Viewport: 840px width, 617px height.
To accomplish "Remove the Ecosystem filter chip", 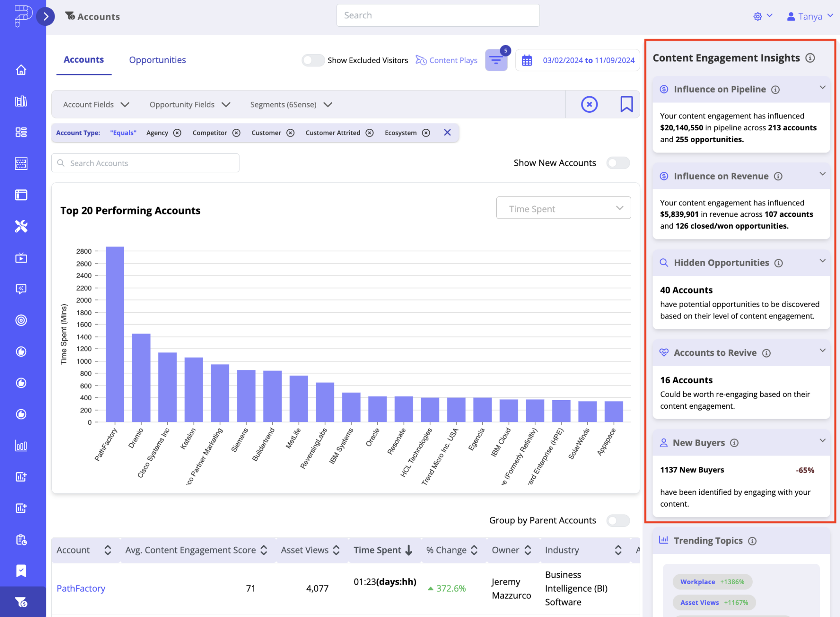I will 426,133.
